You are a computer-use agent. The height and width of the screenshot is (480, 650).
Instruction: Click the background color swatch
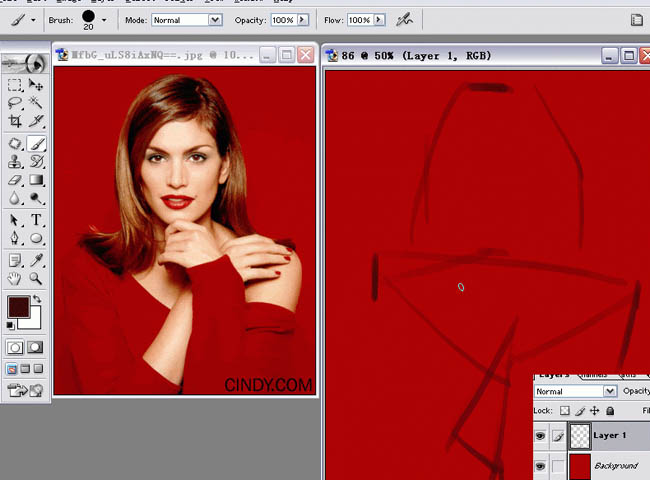33,321
